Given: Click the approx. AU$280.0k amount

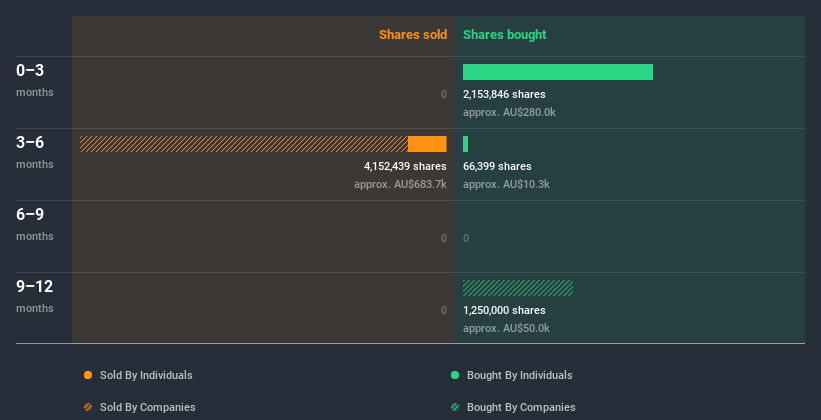Looking at the screenshot, I should (x=509, y=113).
